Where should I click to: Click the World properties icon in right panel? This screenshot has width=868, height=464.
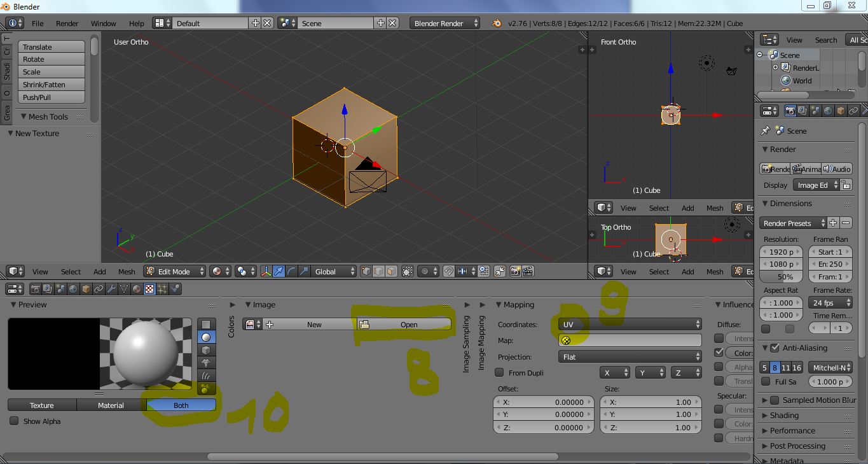click(x=828, y=111)
